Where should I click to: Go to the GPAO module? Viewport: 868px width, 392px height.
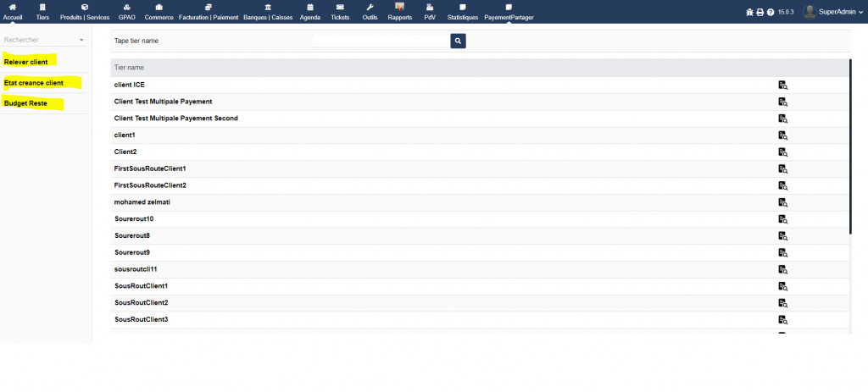127,12
